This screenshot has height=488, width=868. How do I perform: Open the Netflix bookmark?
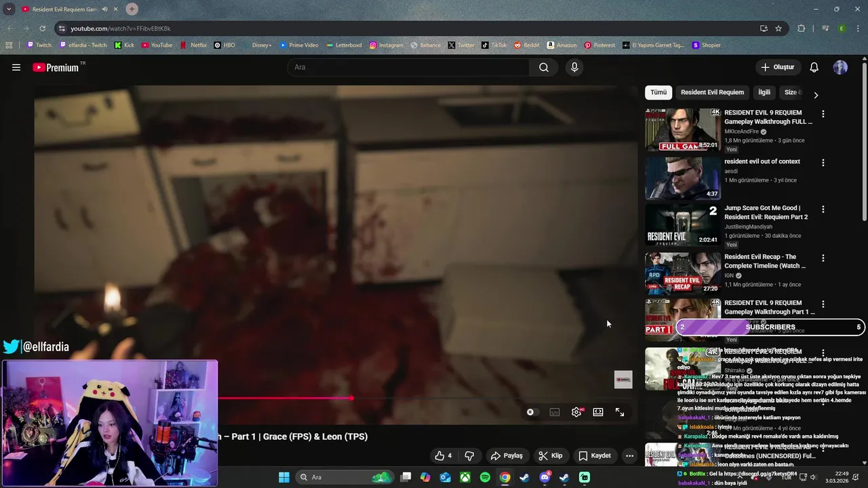193,45
